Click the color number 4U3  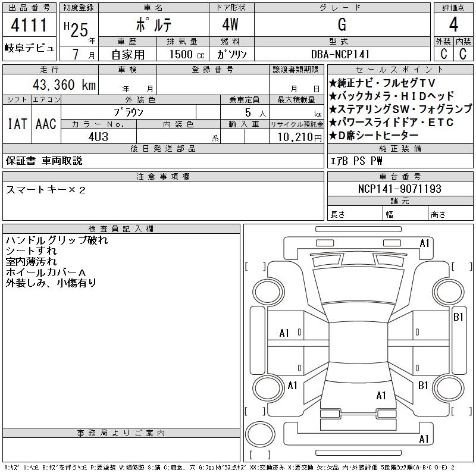coord(98,137)
